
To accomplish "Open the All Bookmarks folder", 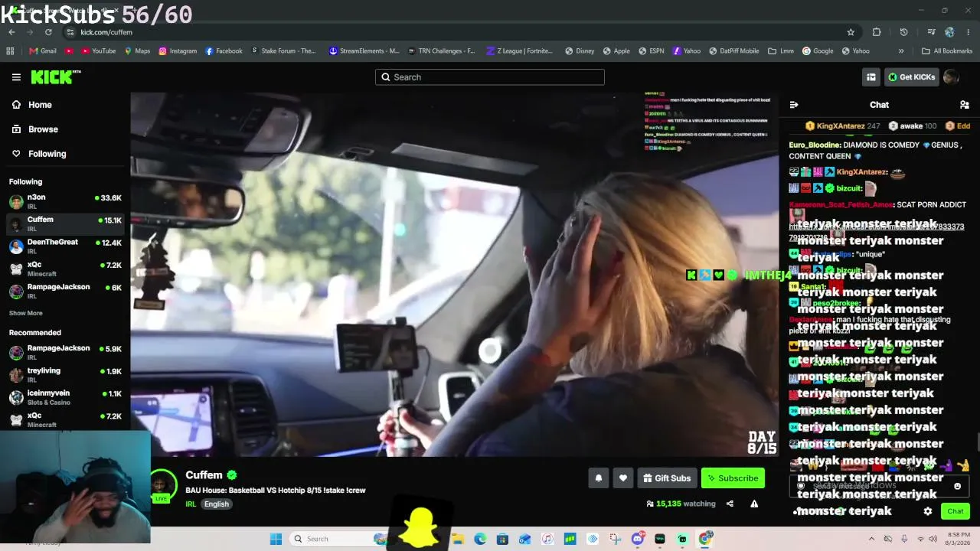I will click(x=947, y=51).
